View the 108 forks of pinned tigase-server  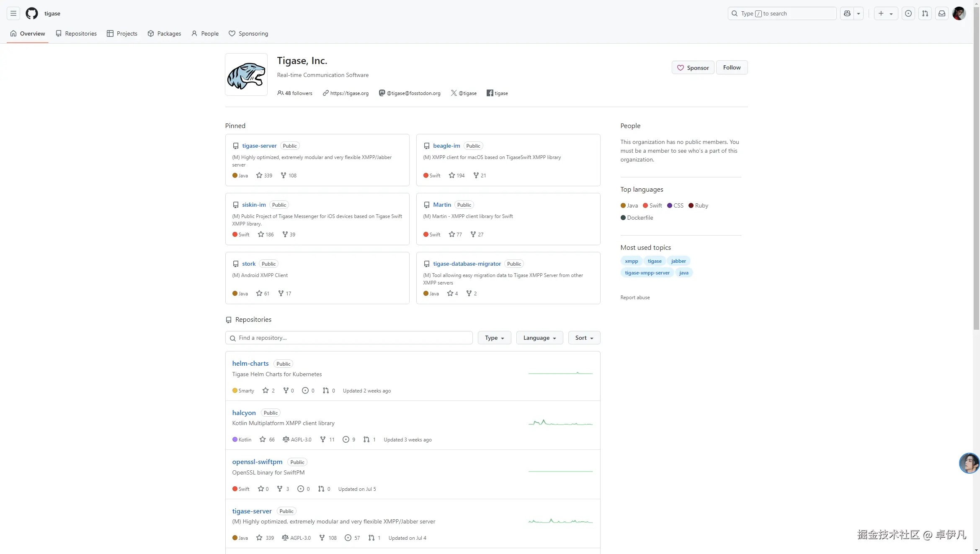(289, 175)
